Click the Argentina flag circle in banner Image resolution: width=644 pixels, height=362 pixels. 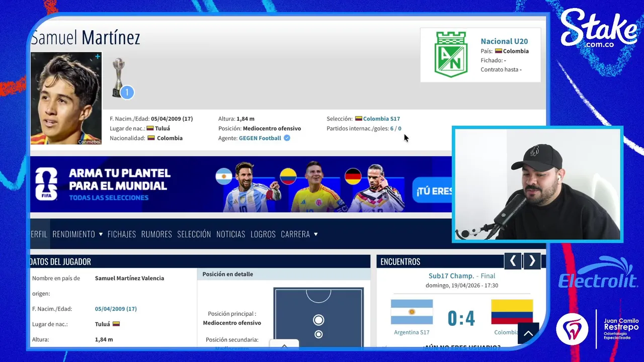(x=223, y=176)
